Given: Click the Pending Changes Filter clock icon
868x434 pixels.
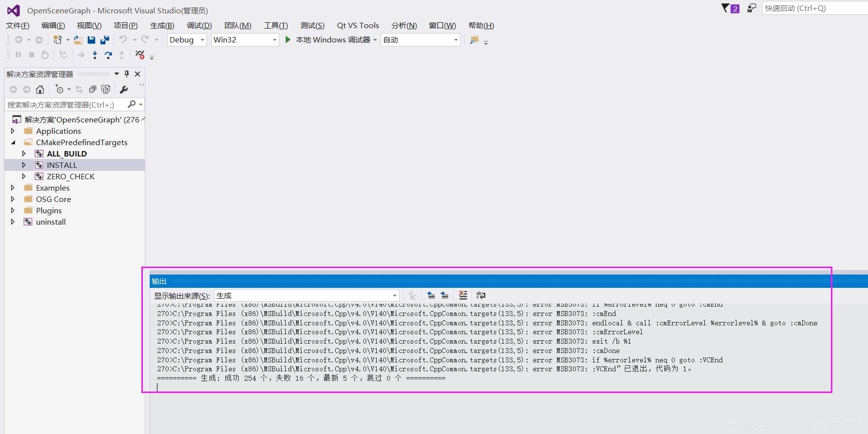Looking at the screenshot, I should [60, 89].
